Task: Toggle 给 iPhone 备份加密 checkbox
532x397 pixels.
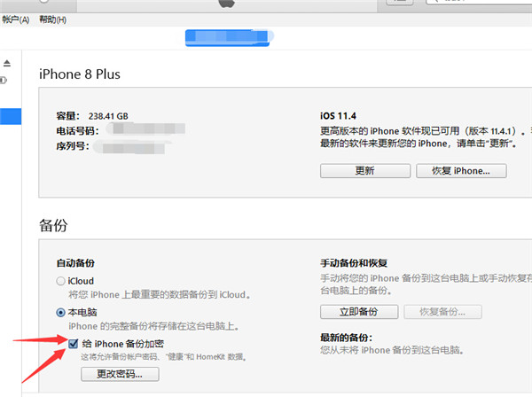Action: click(73, 344)
